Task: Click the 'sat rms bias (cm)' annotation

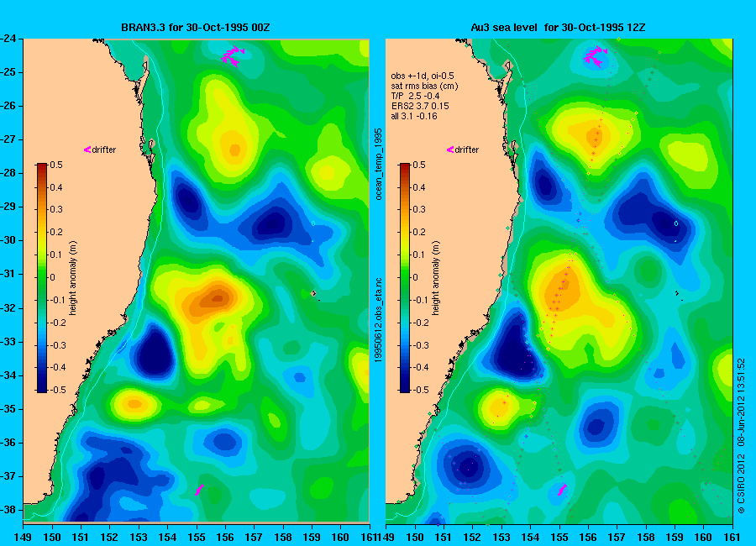Action: [424, 87]
